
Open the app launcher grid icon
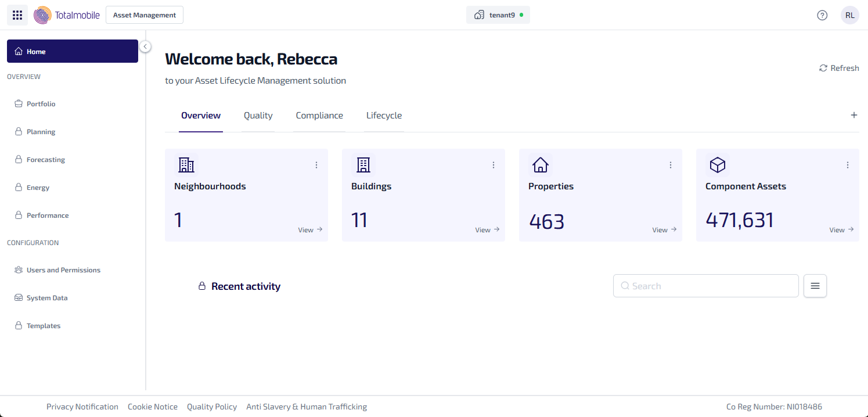coord(17,15)
